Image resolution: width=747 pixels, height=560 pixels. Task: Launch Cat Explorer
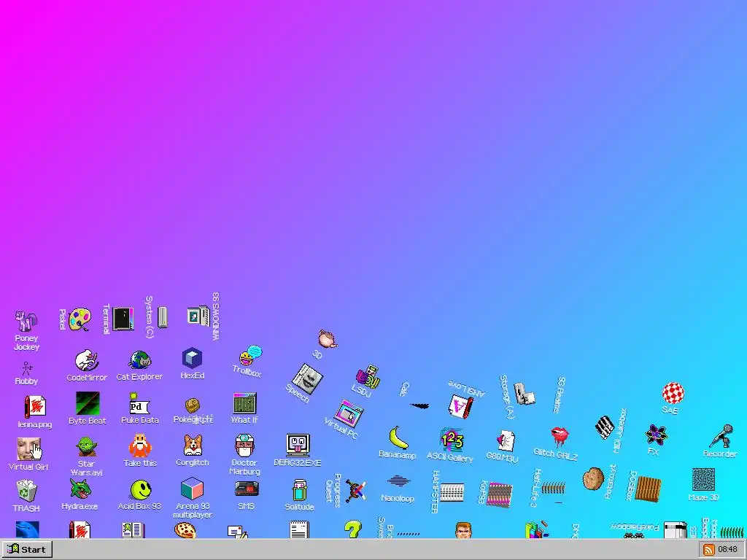click(x=139, y=360)
